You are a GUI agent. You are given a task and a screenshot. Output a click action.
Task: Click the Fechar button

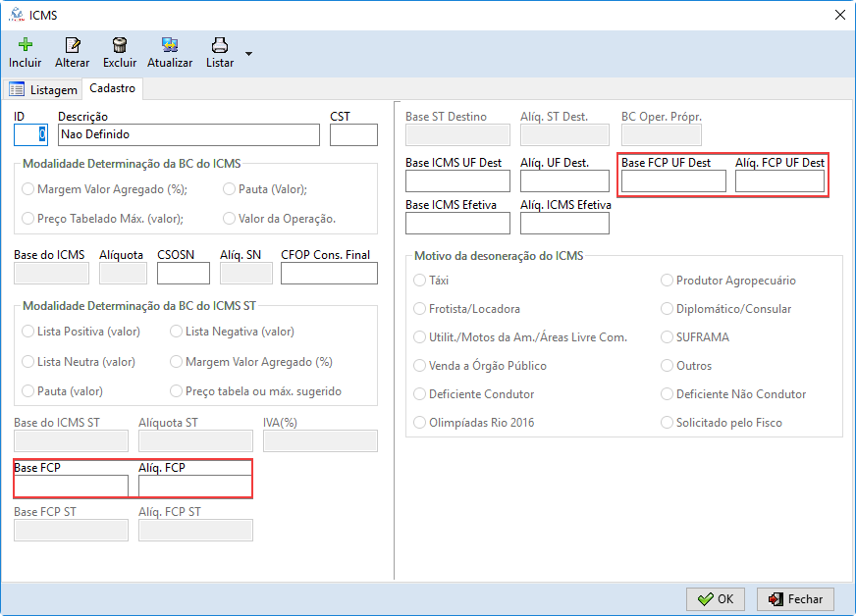tap(795, 598)
